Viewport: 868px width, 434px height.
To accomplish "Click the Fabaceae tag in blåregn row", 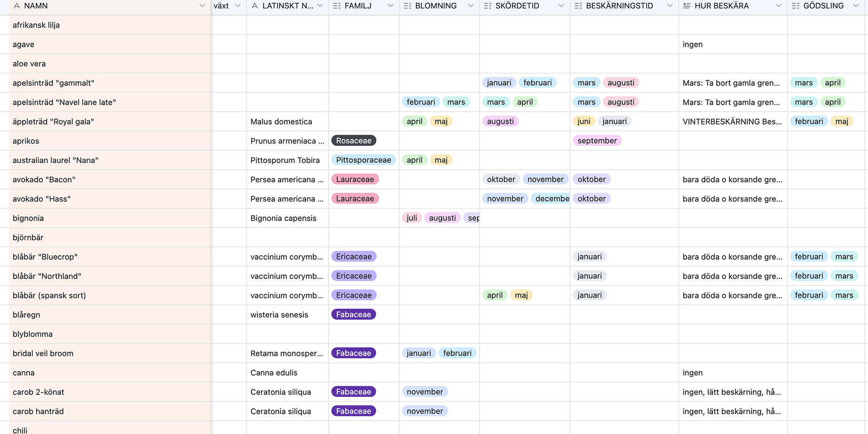I will point(354,314).
